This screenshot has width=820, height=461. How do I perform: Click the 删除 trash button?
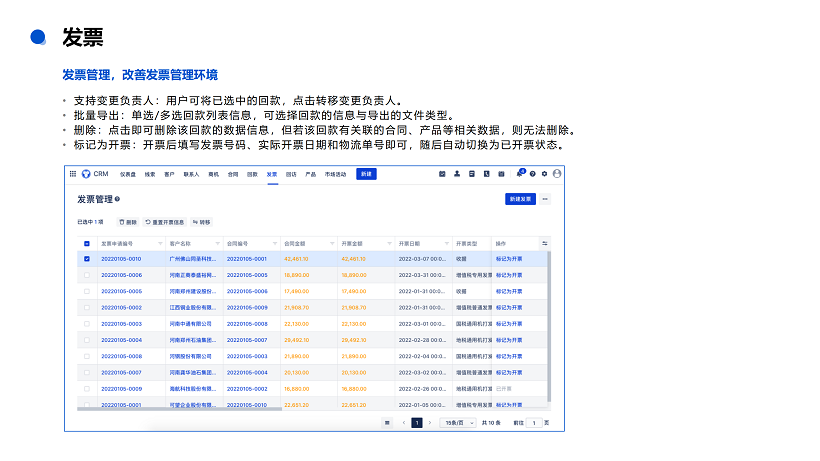click(128, 222)
